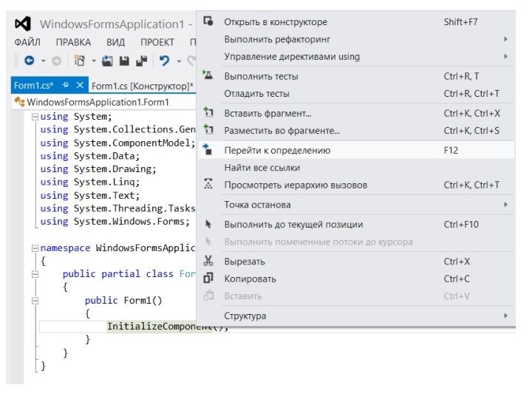The width and height of the screenshot is (532, 399).
Task: Click the public Form1() declaration
Action: [123, 301]
